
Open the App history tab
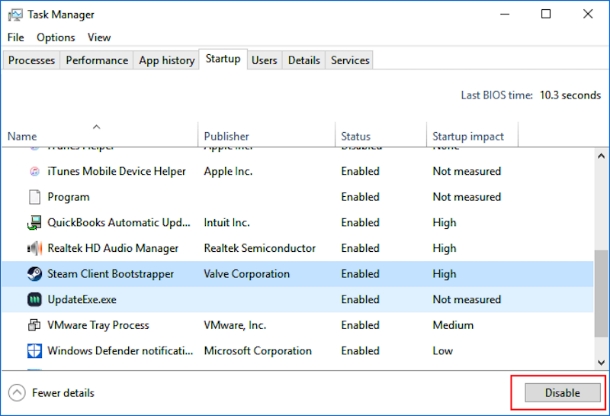pos(166,60)
